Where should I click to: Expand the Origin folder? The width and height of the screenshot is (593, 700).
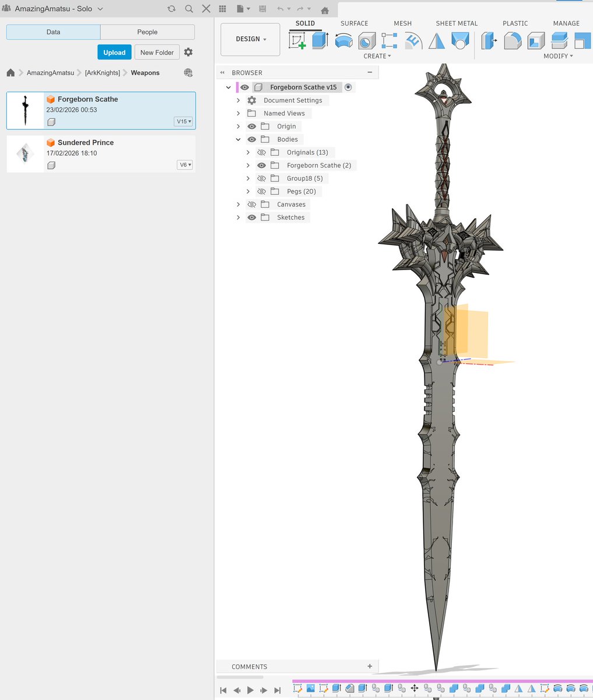238,127
